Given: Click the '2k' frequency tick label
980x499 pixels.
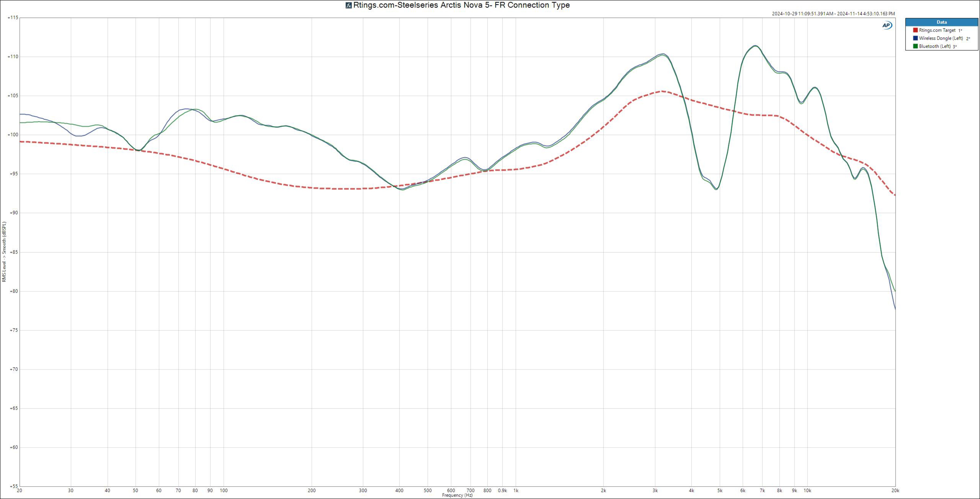Looking at the screenshot, I should point(603,491).
